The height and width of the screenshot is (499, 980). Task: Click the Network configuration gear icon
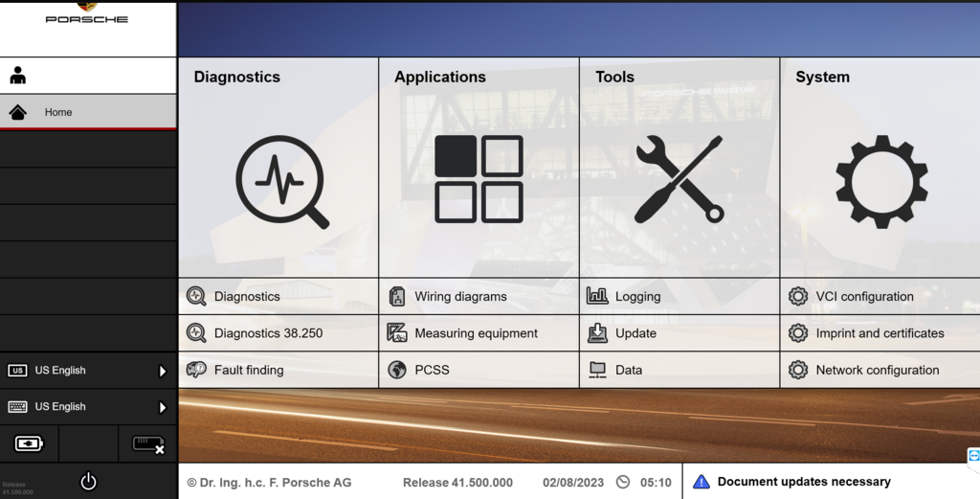798,370
